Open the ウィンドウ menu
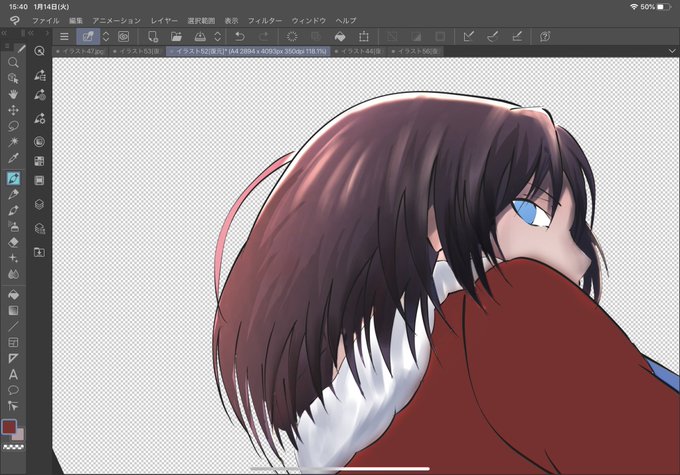The width and height of the screenshot is (680, 475). [x=309, y=20]
